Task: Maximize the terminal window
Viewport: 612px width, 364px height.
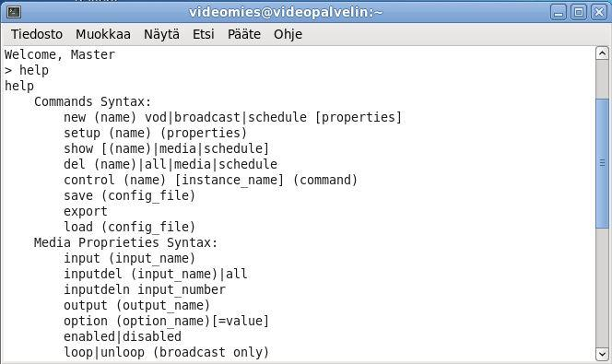Action: 579,12
